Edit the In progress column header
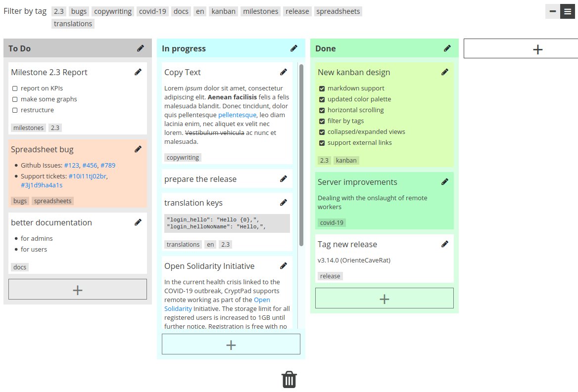578x392 pixels. click(x=294, y=48)
